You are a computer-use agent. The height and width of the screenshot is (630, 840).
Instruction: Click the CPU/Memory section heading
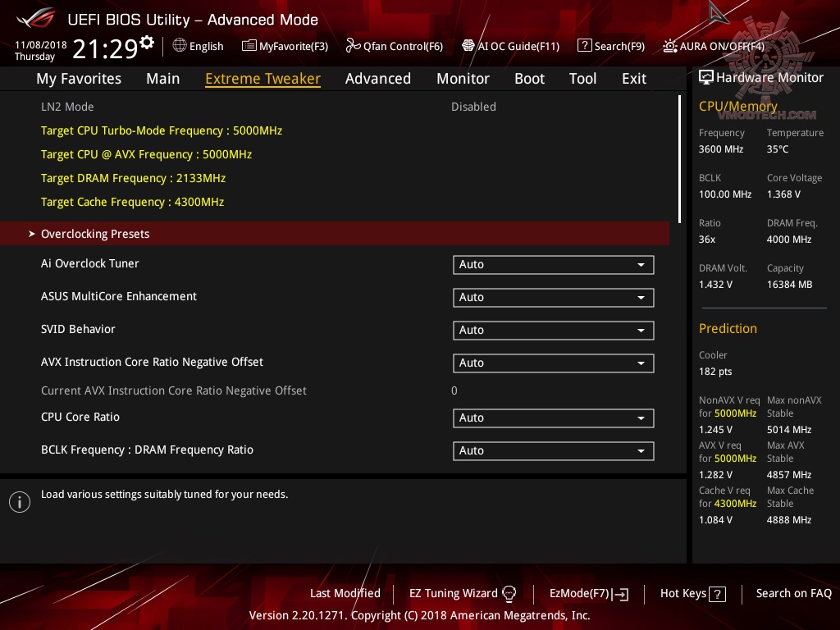[737, 106]
